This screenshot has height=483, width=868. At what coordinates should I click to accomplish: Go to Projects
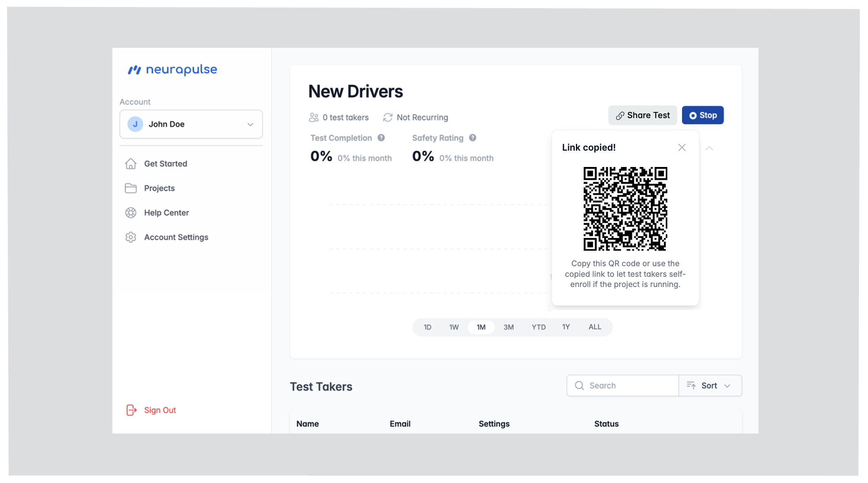click(159, 188)
